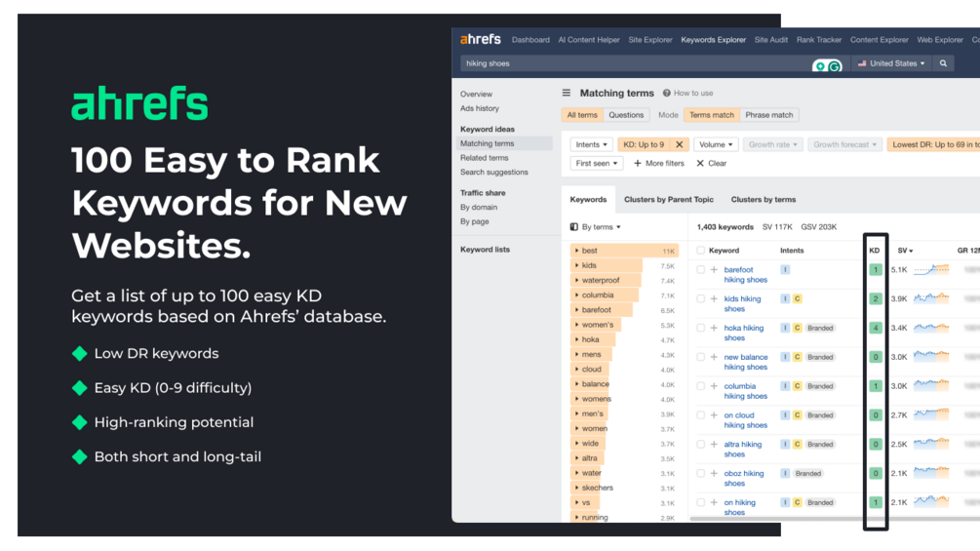The width and height of the screenshot is (980, 551).
Task: Open Rank Tracker in the top navigation
Action: 819,40
